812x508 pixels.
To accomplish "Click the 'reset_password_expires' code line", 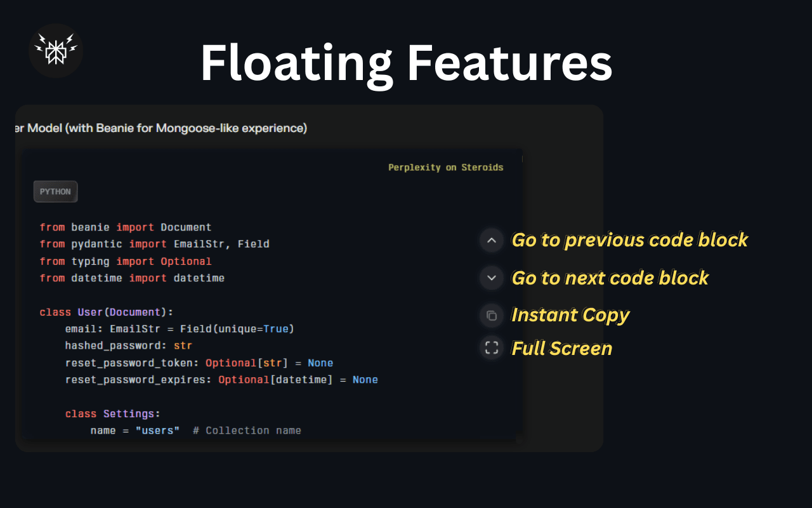I will coord(221,380).
